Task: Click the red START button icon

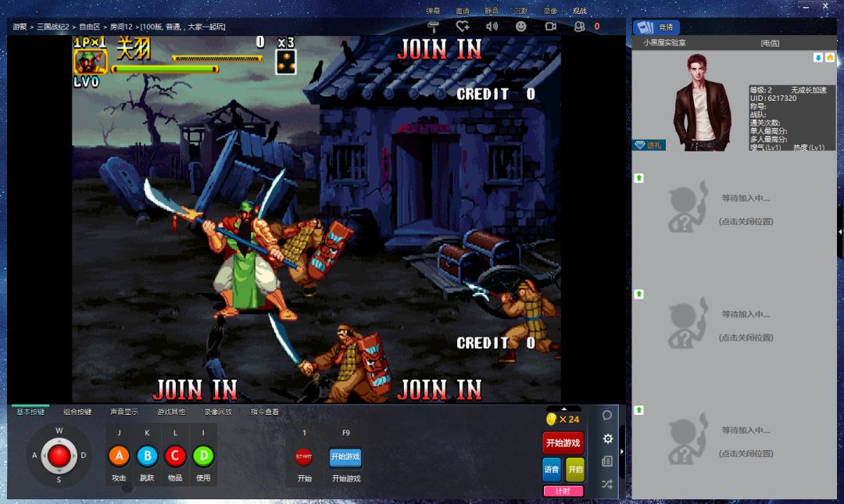Action: 303,456
